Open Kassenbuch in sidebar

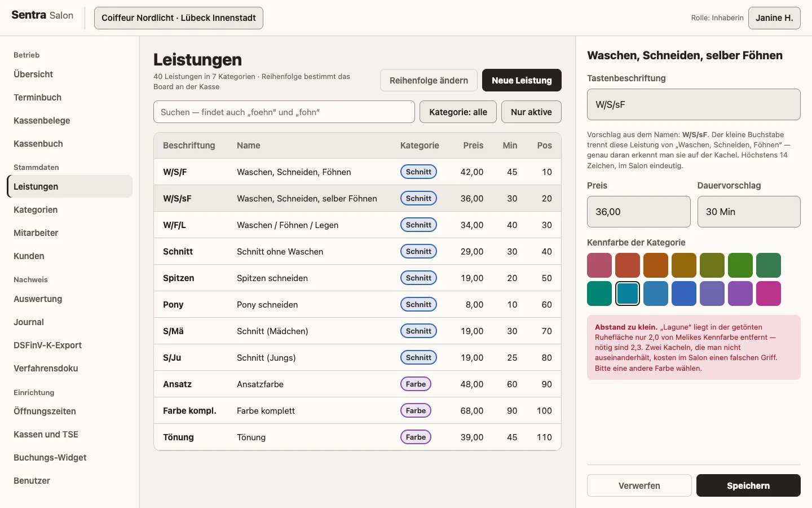coord(69,144)
